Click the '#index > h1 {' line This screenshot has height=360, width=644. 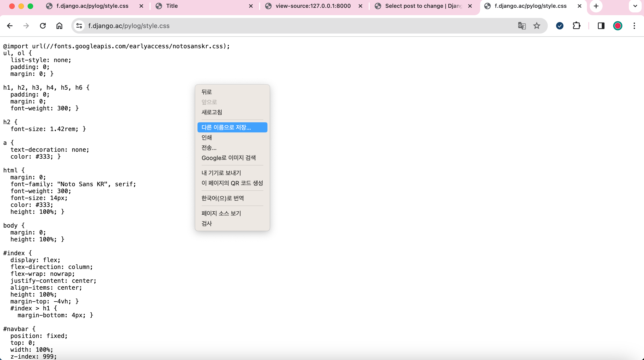click(34, 308)
